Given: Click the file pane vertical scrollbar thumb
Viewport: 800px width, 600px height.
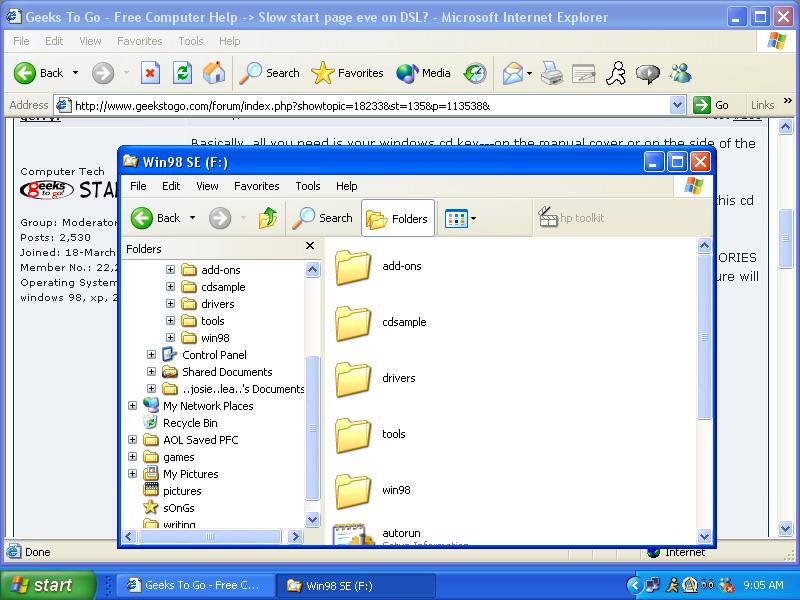Looking at the screenshot, I should point(704,337).
